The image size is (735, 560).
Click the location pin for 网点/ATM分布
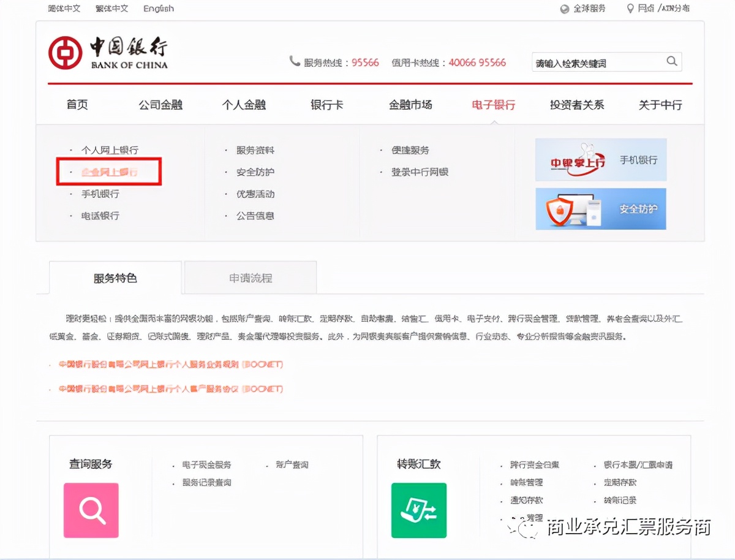pos(630,9)
